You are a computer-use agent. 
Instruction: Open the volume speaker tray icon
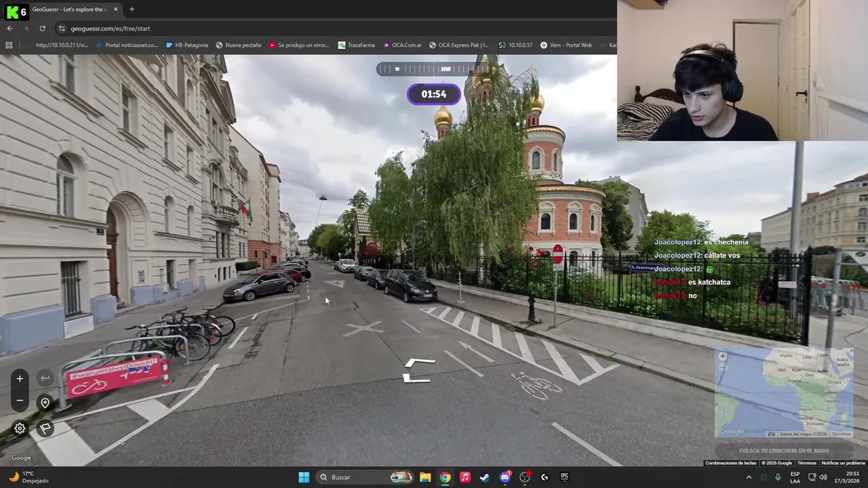coord(823,477)
